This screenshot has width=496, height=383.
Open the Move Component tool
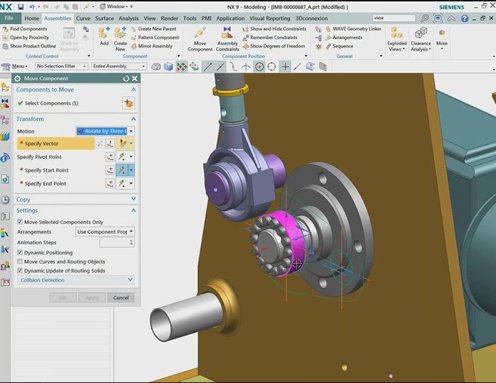pyautogui.click(x=200, y=39)
